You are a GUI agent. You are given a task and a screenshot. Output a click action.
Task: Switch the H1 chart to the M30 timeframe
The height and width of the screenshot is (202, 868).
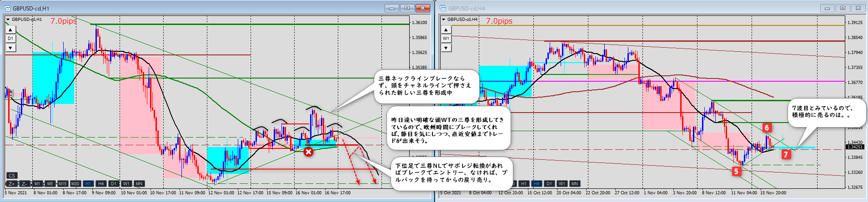pyautogui.click(x=75, y=184)
